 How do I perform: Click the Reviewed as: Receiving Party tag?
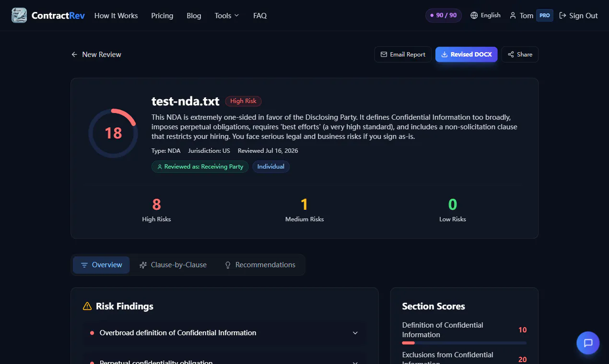pos(200,167)
